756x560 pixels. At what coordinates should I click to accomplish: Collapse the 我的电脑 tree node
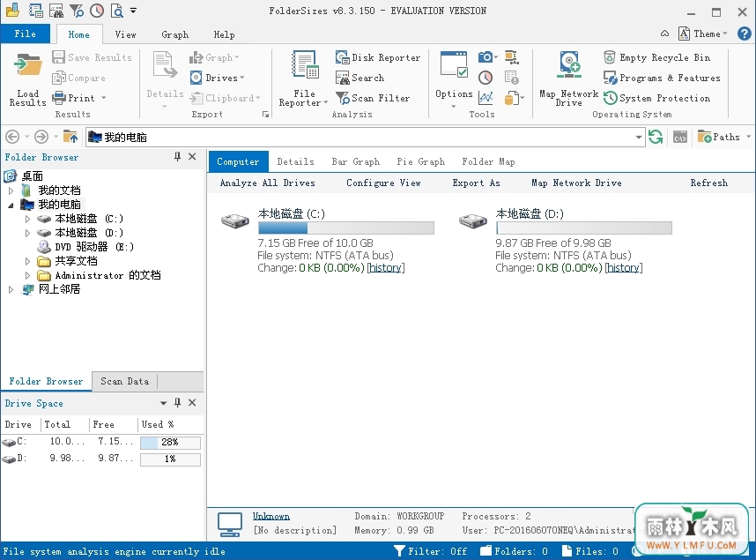tap(11, 205)
